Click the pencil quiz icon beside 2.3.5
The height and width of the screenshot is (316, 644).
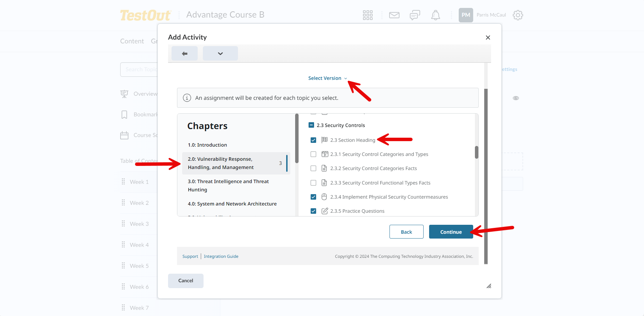tap(324, 211)
